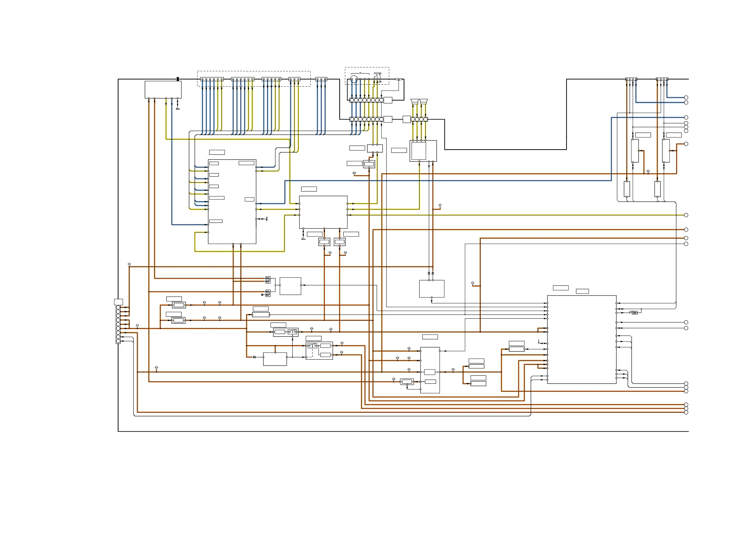
Task: Click the test point symbol at the far left
Action: point(129,264)
